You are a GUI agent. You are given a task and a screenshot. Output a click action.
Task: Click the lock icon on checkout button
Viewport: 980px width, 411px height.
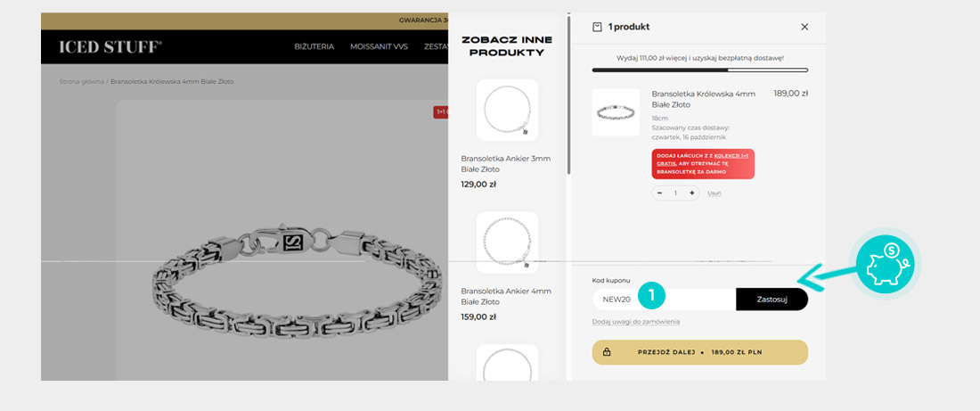click(607, 352)
